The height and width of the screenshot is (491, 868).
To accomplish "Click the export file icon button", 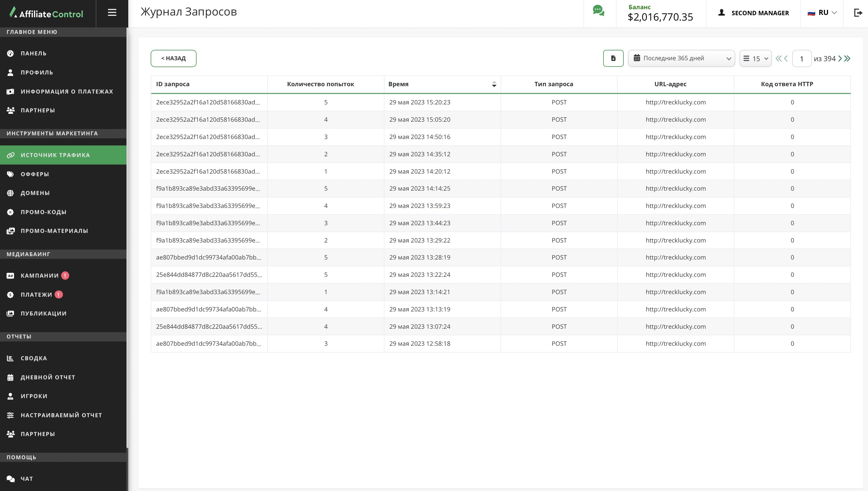I will point(613,58).
